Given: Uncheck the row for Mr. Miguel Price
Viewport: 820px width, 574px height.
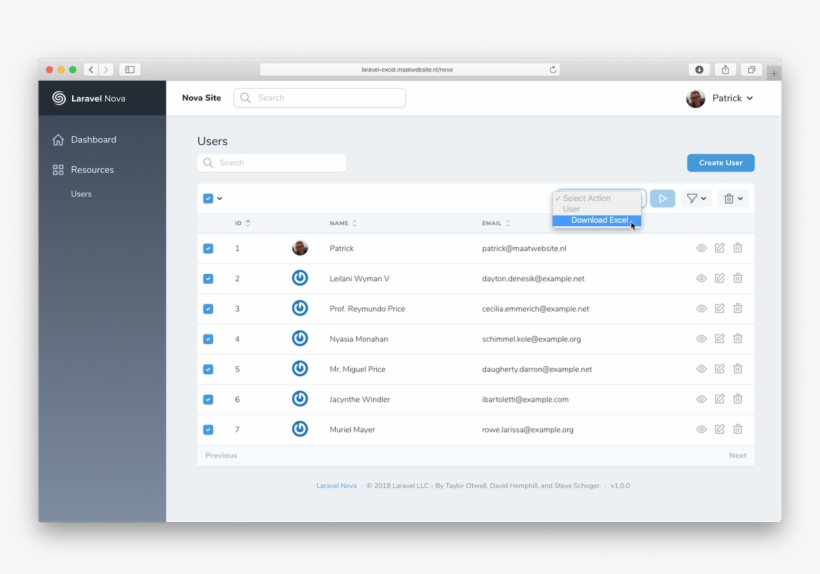Looking at the screenshot, I should point(208,369).
